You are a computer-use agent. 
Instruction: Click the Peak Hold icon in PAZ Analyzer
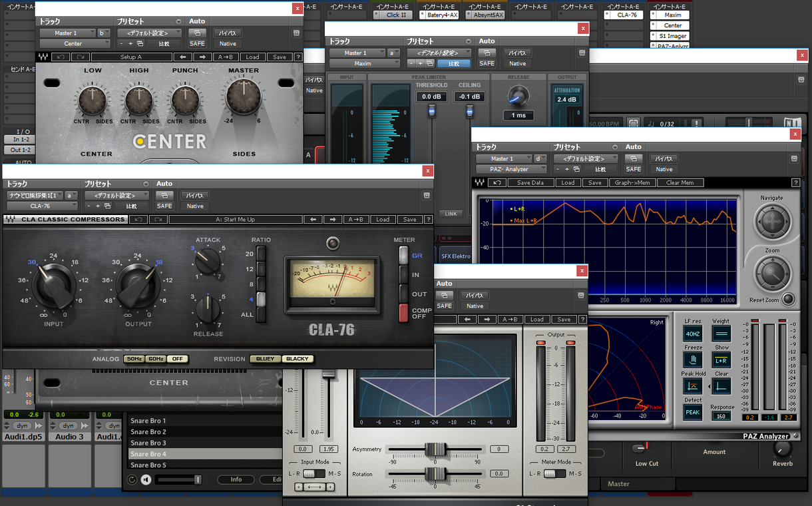693,386
